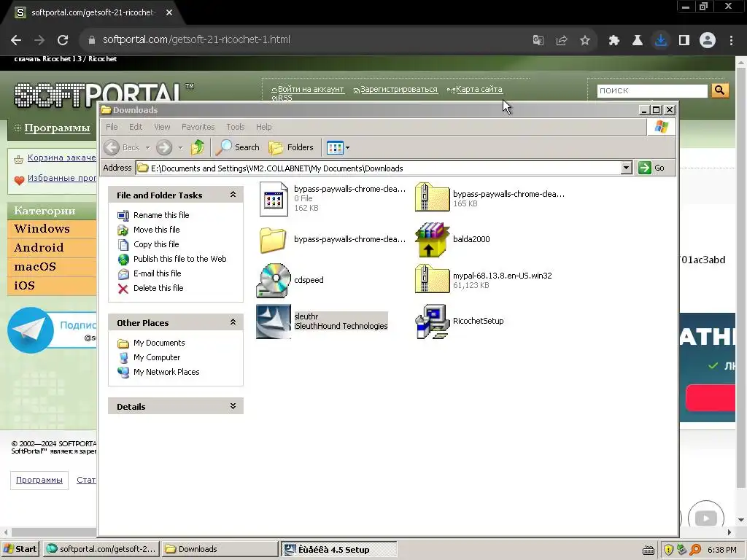Go up one folder level icon
Viewport: 747px width, 560px height.
point(198,147)
